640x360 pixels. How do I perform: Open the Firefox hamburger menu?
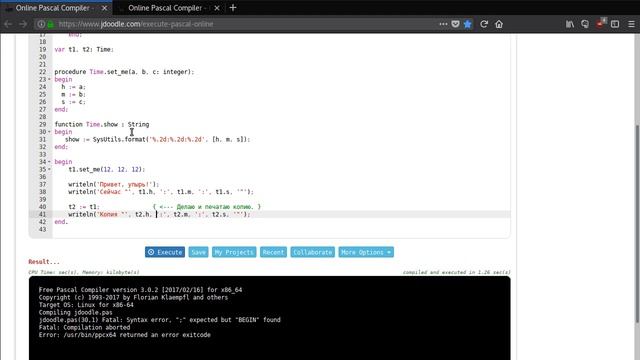(x=631, y=24)
